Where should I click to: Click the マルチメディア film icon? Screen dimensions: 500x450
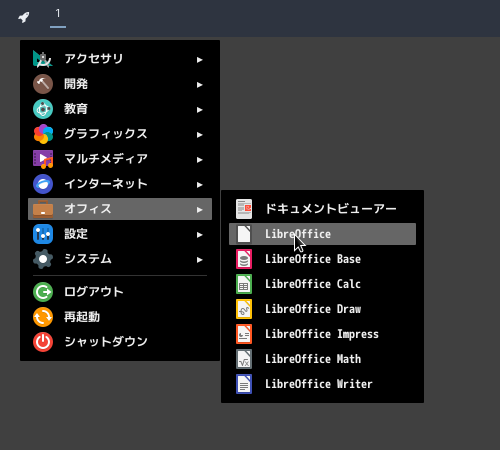coord(43,159)
